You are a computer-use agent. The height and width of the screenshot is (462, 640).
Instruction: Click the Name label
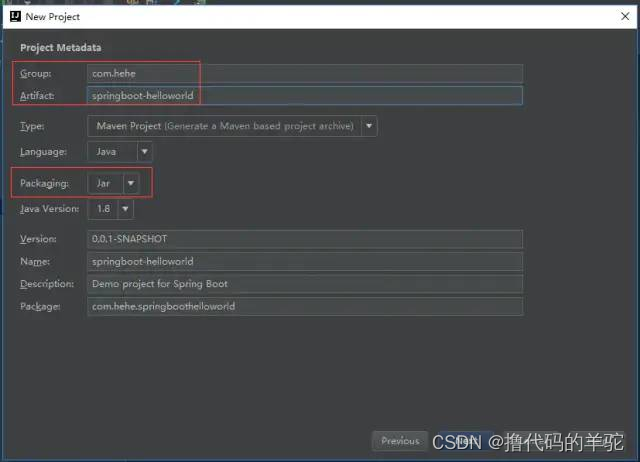[x=35, y=261]
